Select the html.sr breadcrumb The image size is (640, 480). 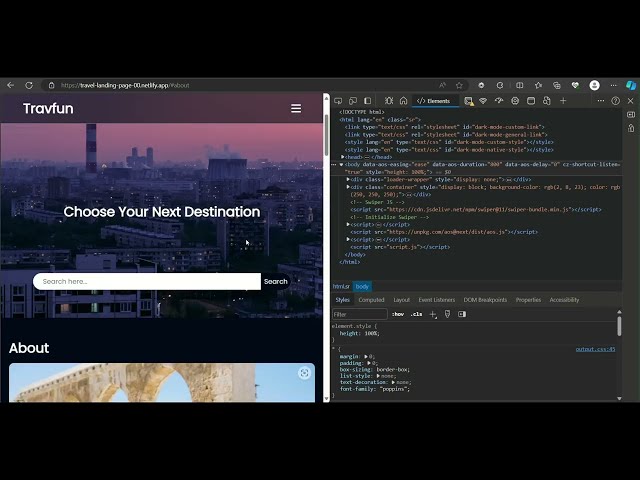coord(341,287)
